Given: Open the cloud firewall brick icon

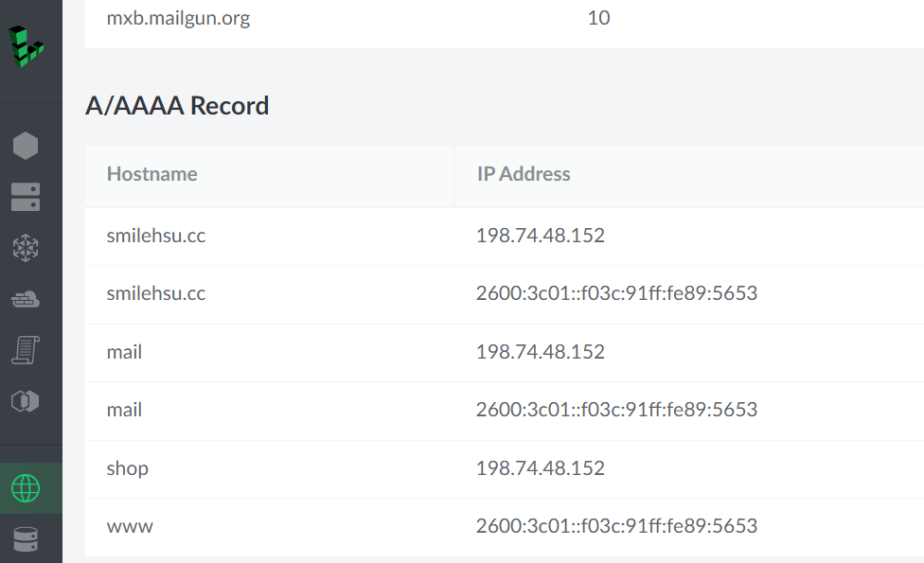Looking at the screenshot, I should point(26,300).
